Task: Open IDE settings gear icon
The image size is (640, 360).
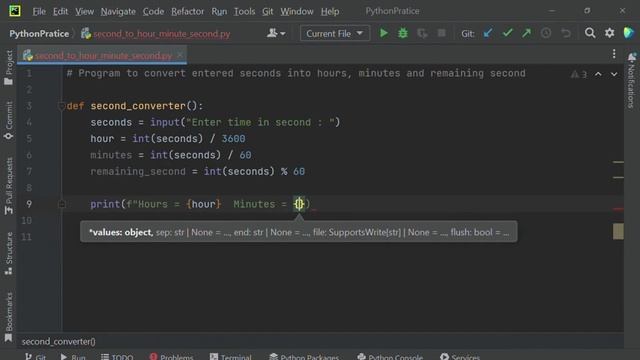Action: coord(609,33)
